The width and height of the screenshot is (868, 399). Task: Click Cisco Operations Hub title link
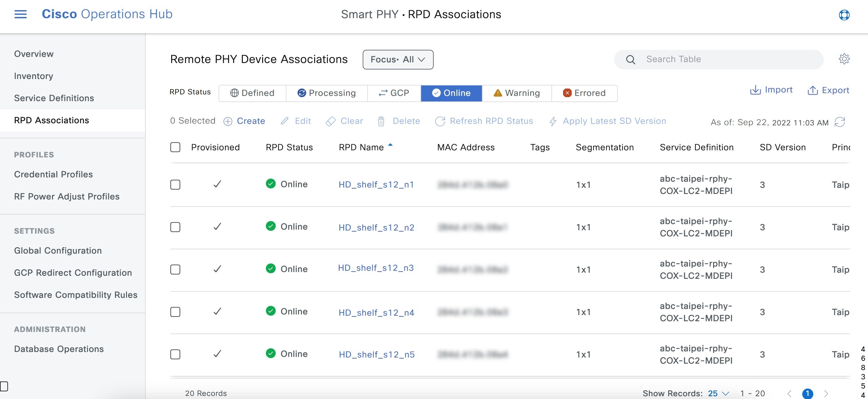pyautogui.click(x=107, y=14)
